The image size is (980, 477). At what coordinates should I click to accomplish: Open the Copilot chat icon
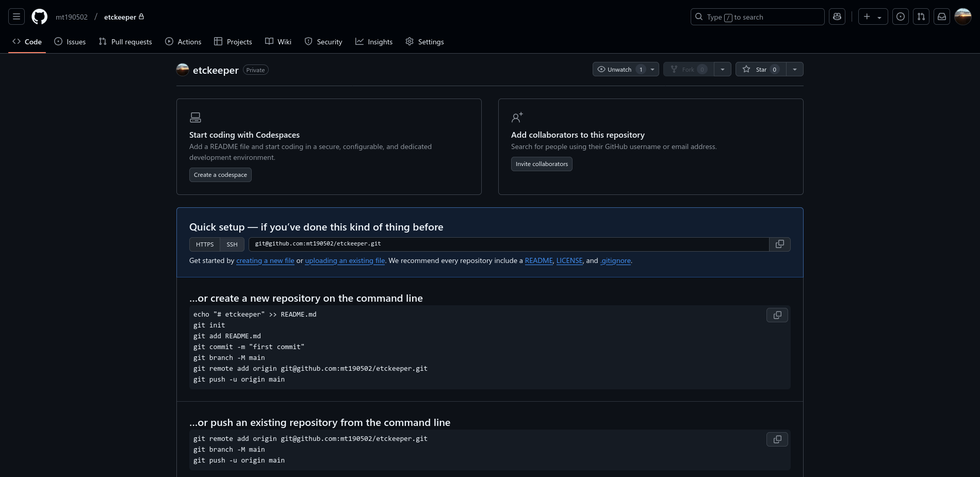point(837,17)
